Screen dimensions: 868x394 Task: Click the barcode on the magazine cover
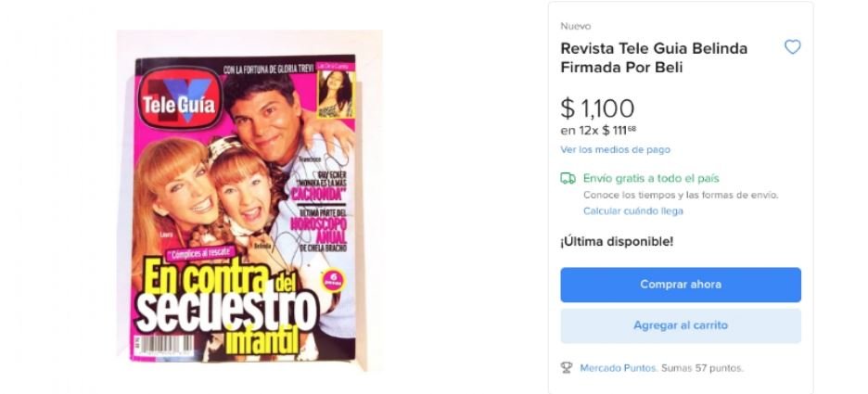pyautogui.click(x=164, y=346)
